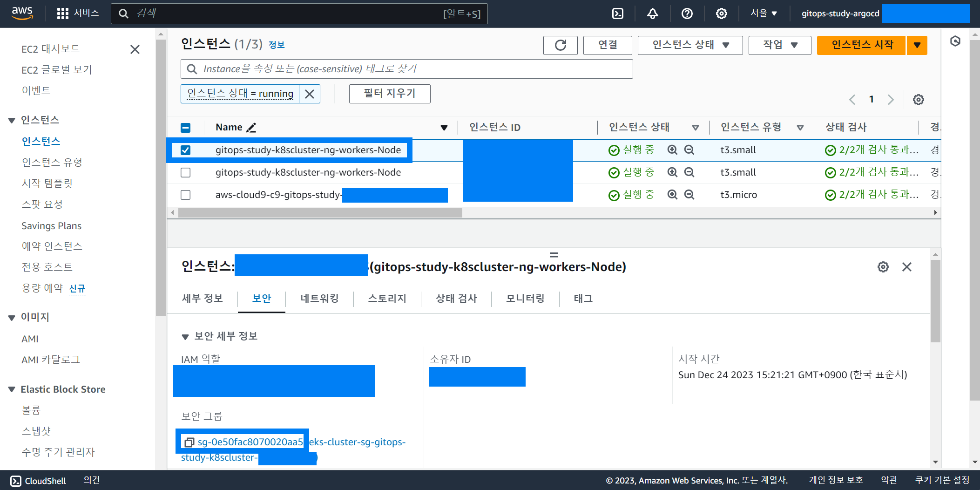The height and width of the screenshot is (490, 980).
Task: Grab the split panel resize handle
Action: 554,255
